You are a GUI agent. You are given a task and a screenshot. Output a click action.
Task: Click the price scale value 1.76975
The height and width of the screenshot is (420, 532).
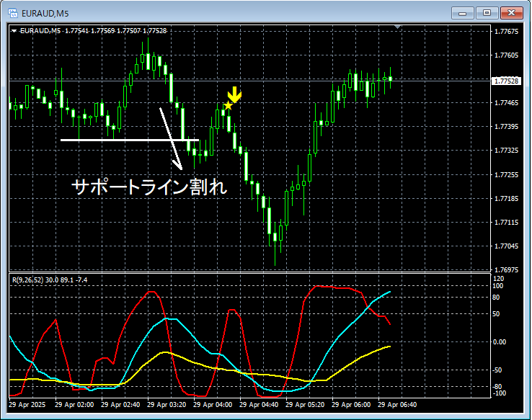tap(507, 270)
